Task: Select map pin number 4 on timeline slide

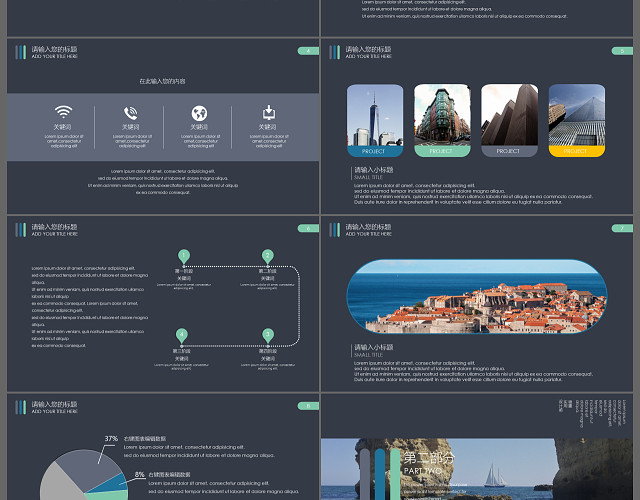Action: (x=182, y=336)
